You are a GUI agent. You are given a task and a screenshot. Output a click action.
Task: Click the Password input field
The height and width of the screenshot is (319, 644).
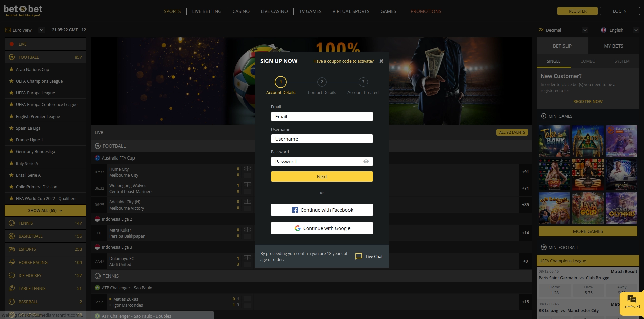(322, 162)
